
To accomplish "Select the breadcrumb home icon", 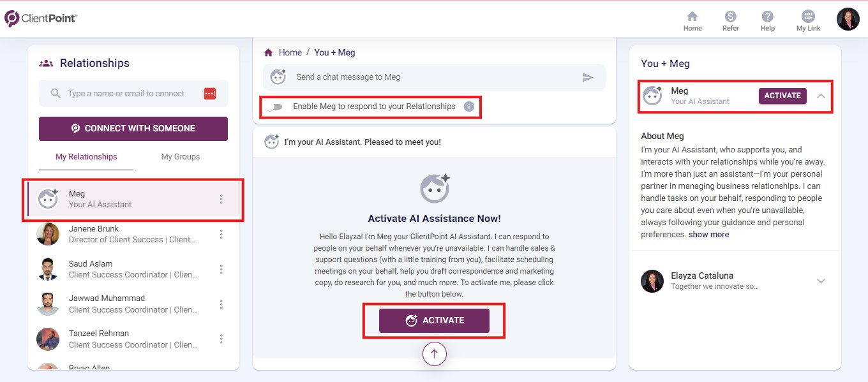I will (x=268, y=52).
